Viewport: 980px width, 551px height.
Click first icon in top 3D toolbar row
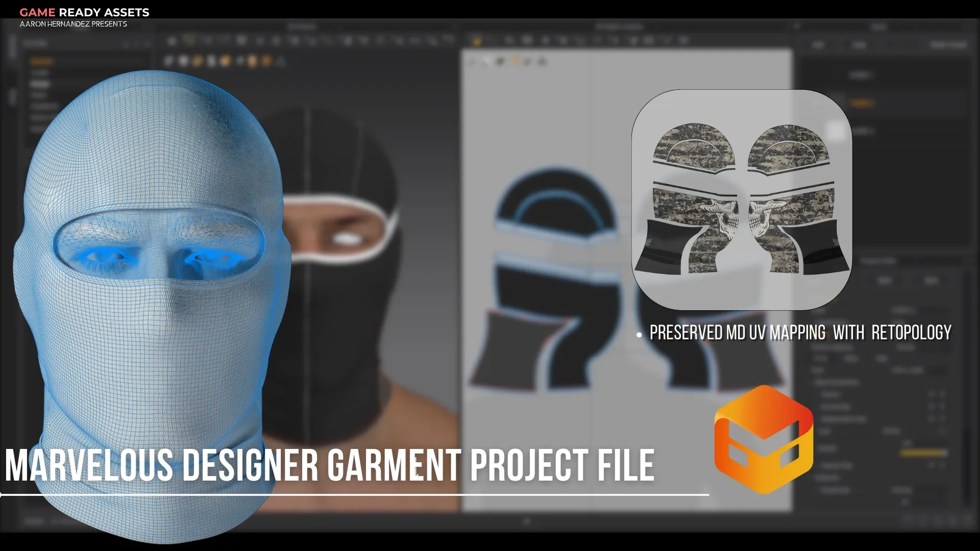pos(172,41)
